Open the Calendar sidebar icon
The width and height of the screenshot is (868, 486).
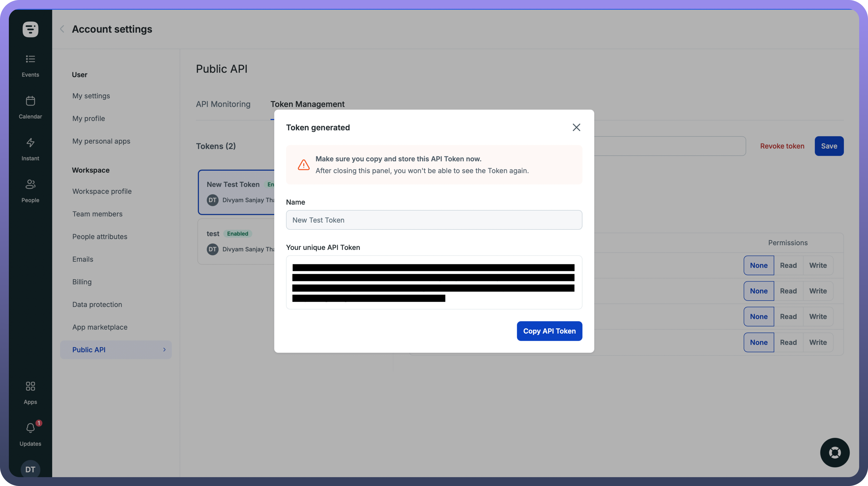(x=30, y=107)
